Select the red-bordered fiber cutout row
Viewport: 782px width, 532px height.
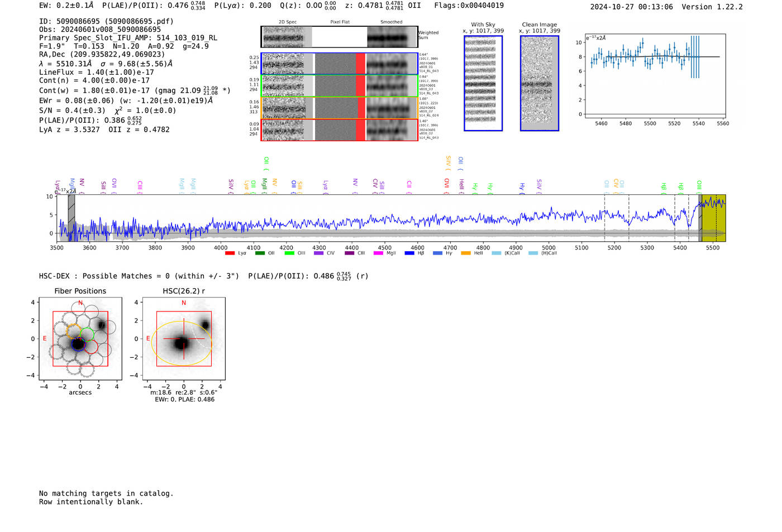[x=339, y=130]
